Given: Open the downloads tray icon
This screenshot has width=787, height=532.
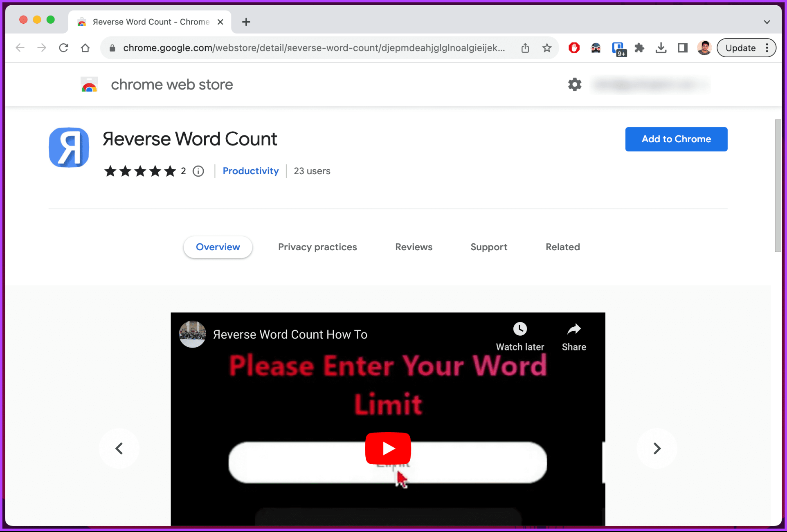Looking at the screenshot, I should click(661, 48).
